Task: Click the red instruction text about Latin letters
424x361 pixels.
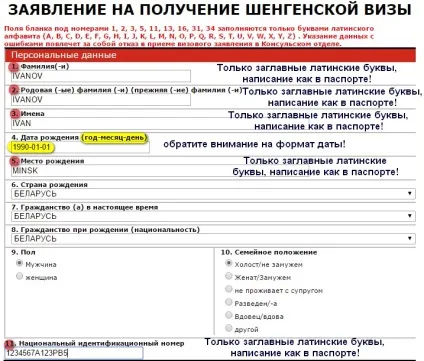Action: 189,36
